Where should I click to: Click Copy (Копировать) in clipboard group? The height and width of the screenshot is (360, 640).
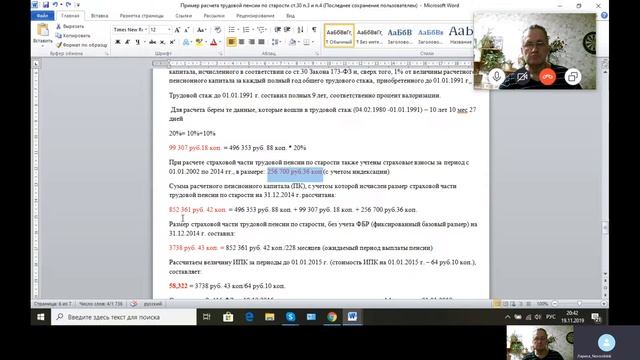click(x=73, y=36)
